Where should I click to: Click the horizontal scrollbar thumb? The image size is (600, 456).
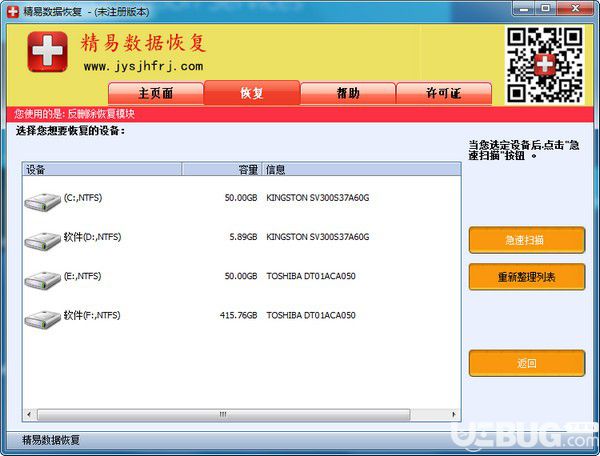pos(223,414)
